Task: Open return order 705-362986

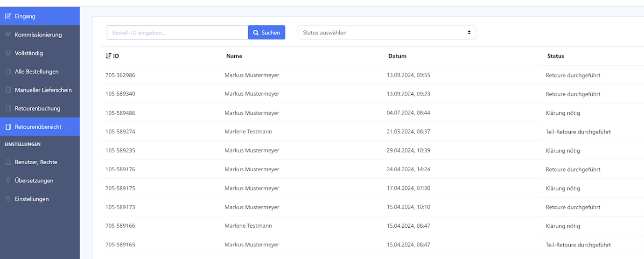Action: tap(120, 75)
